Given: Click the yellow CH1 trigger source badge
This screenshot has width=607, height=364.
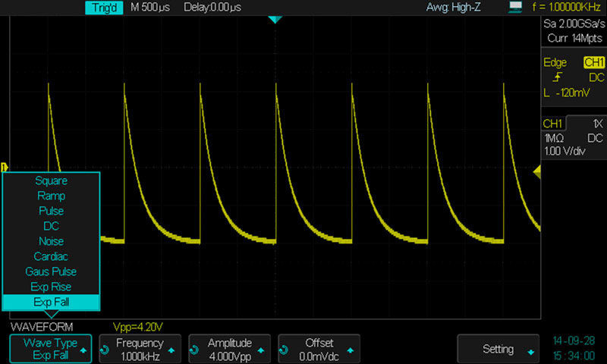Looking at the screenshot, I should [x=594, y=63].
